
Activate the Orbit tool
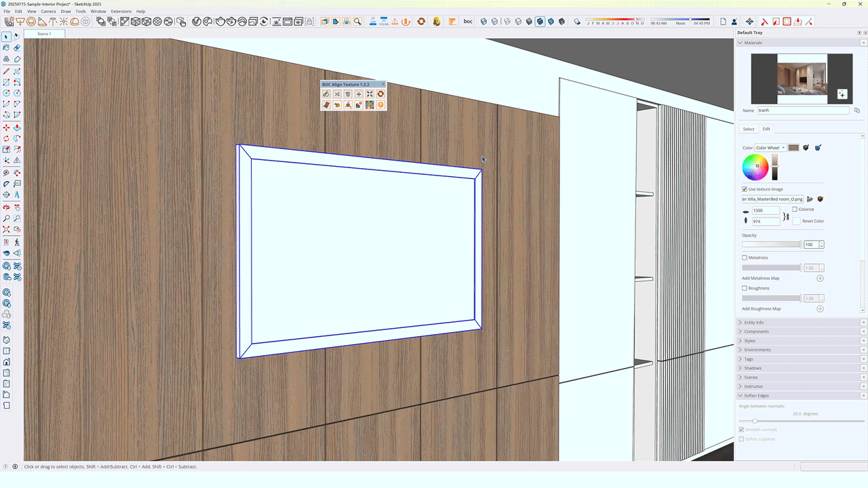coord(7,207)
